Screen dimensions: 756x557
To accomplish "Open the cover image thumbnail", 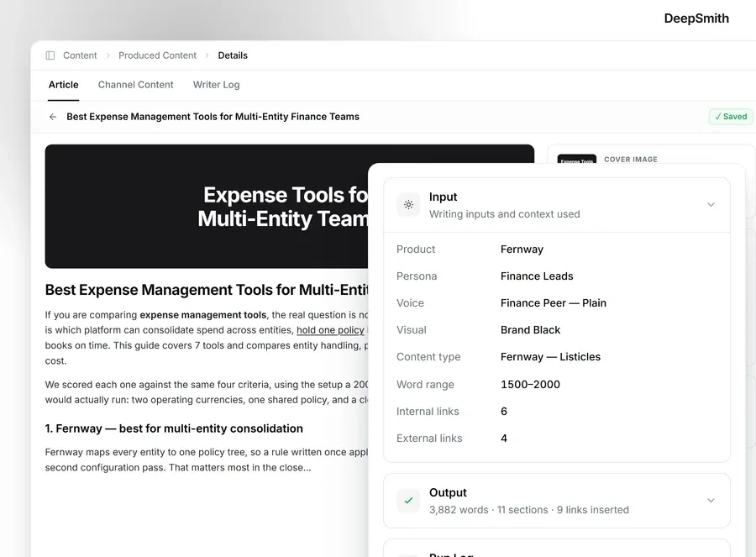I will (576, 160).
